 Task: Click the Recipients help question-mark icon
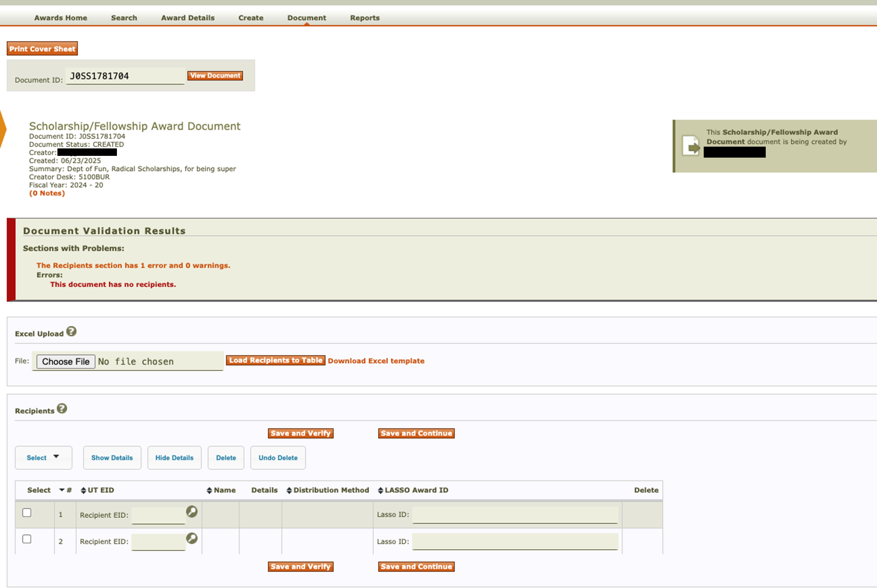pyautogui.click(x=62, y=408)
